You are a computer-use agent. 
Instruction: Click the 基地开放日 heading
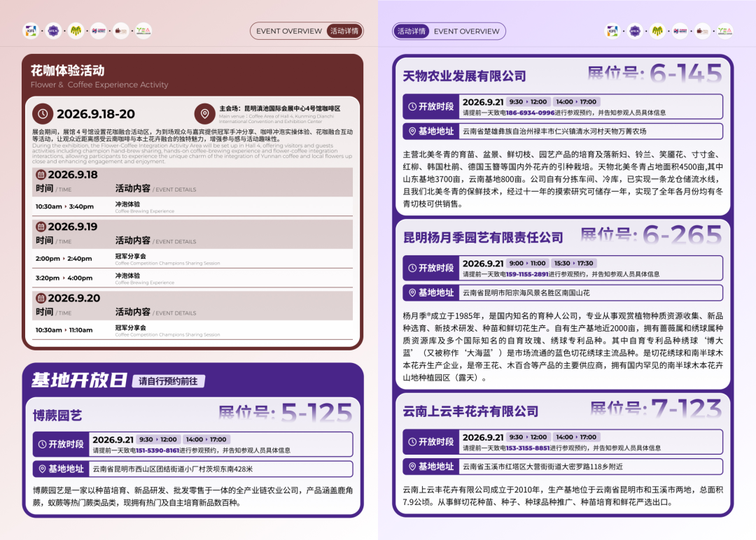pyautogui.click(x=78, y=380)
